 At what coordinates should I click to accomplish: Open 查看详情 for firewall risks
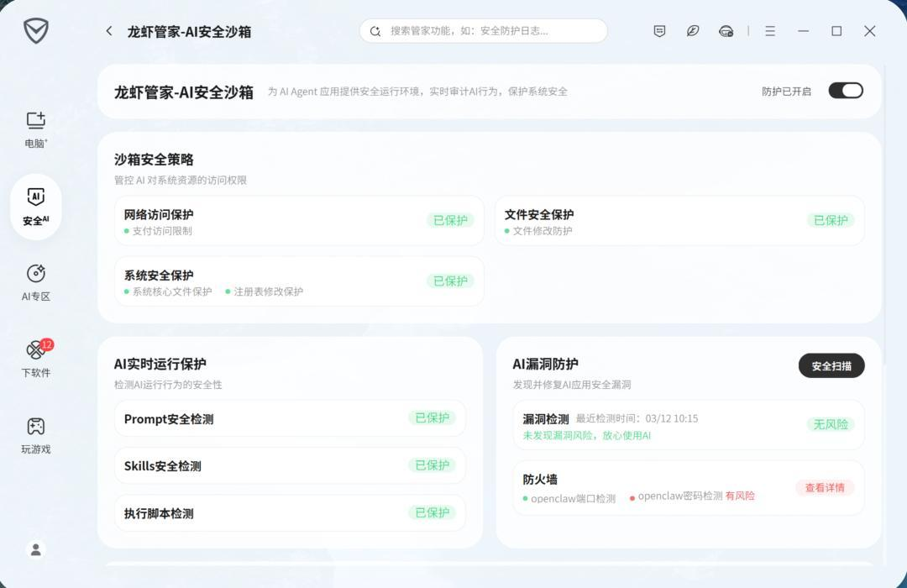826,487
